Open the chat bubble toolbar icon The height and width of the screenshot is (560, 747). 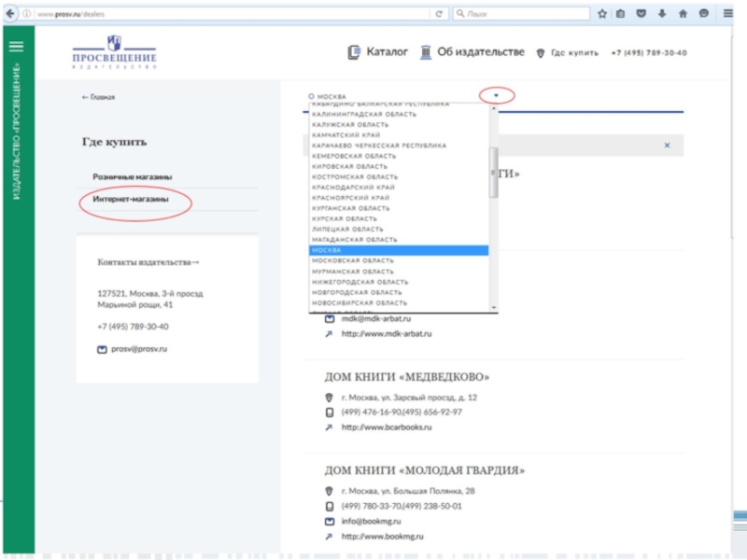point(704,13)
